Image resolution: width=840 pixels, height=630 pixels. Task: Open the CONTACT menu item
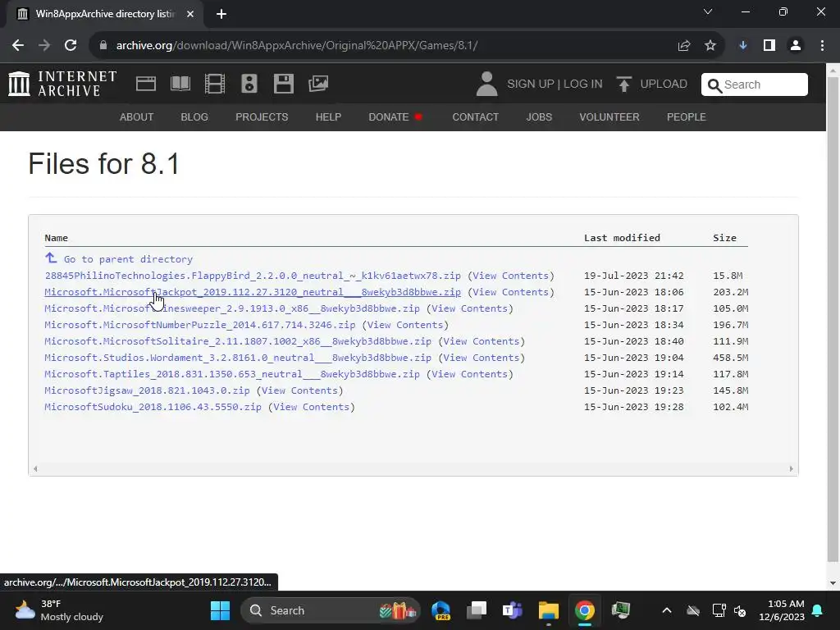[475, 116]
